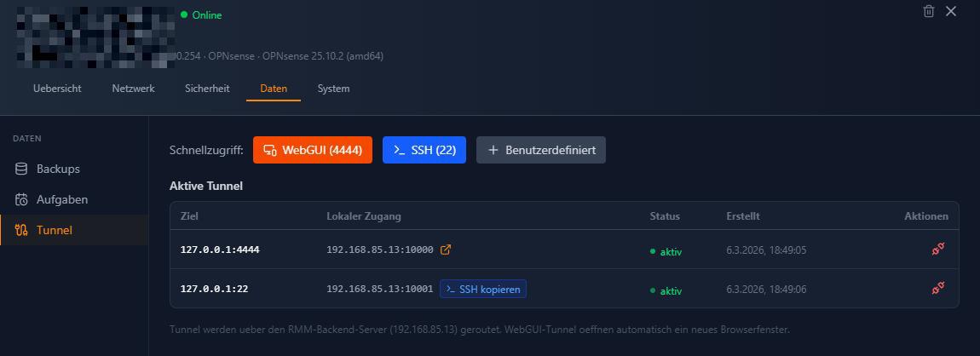The height and width of the screenshot is (356, 980).
Task: Click the Ziel column header
Action: tap(189, 216)
